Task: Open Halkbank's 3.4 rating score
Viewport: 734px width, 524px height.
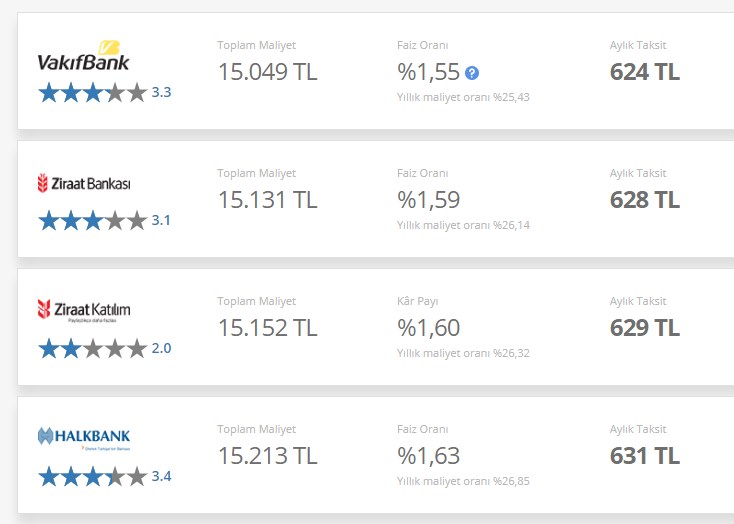Action: point(161,476)
